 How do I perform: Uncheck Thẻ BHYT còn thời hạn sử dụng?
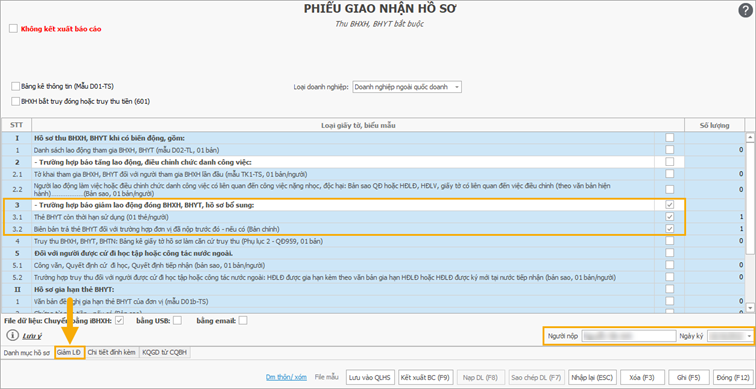[669, 217]
